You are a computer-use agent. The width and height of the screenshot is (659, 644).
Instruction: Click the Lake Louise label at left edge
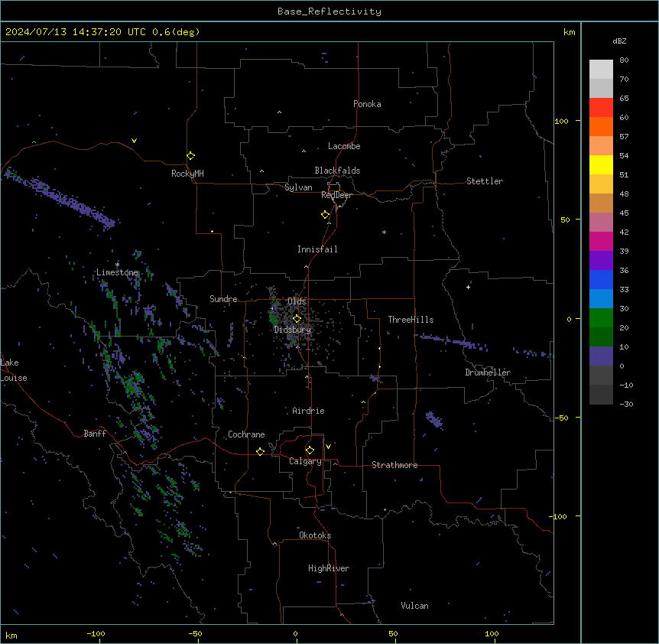click(14, 370)
